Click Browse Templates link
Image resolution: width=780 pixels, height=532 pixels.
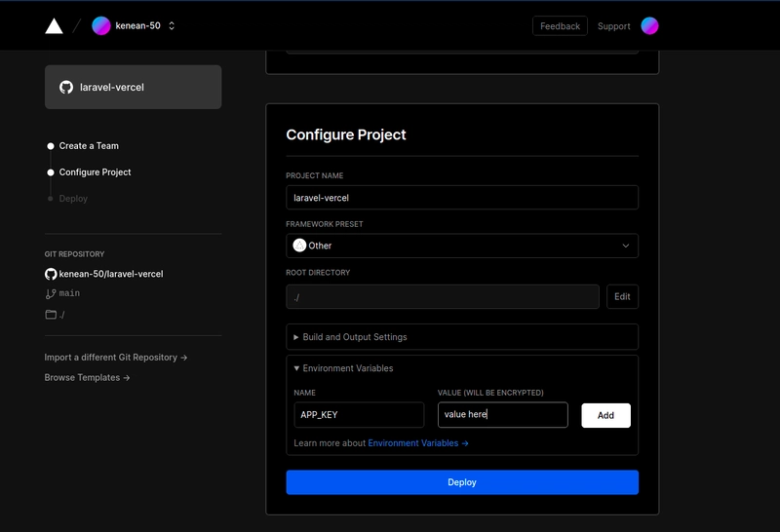[x=87, y=378]
